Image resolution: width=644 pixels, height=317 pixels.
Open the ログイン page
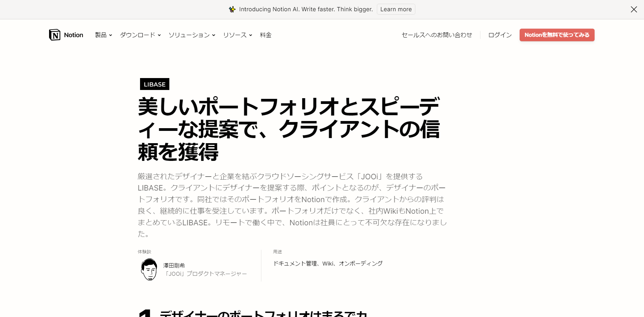coord(500,35)
